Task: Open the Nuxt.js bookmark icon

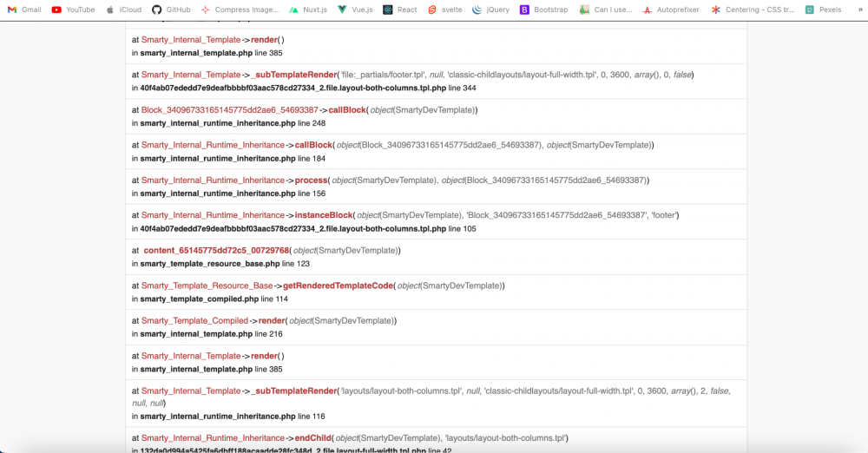Action: [x=293, y=10]
